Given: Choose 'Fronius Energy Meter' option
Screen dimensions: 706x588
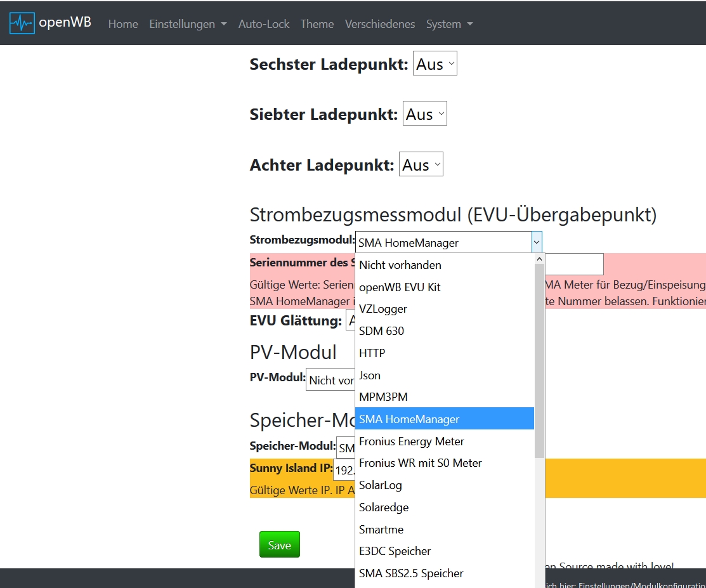Looking at the screenshot, I should (445, 441).
